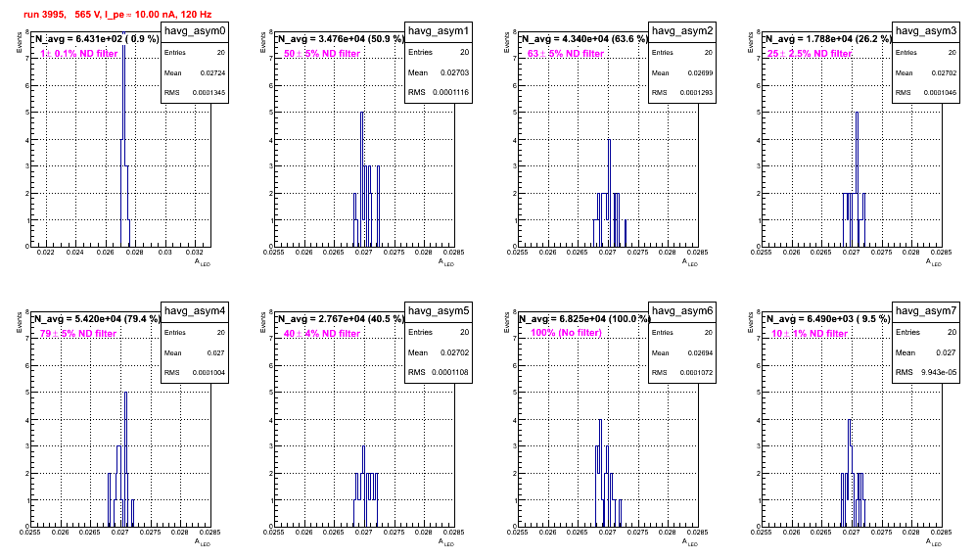Click the N_avg = 6.431e+02 label
Image resolution: width=975 pixels, height=560 pixels.
[96, 38]
